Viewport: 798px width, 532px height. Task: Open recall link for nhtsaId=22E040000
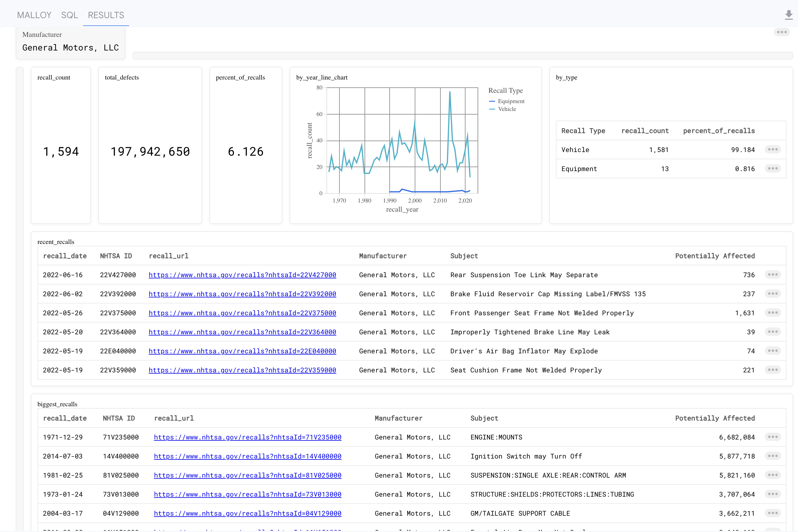[242, 351]
